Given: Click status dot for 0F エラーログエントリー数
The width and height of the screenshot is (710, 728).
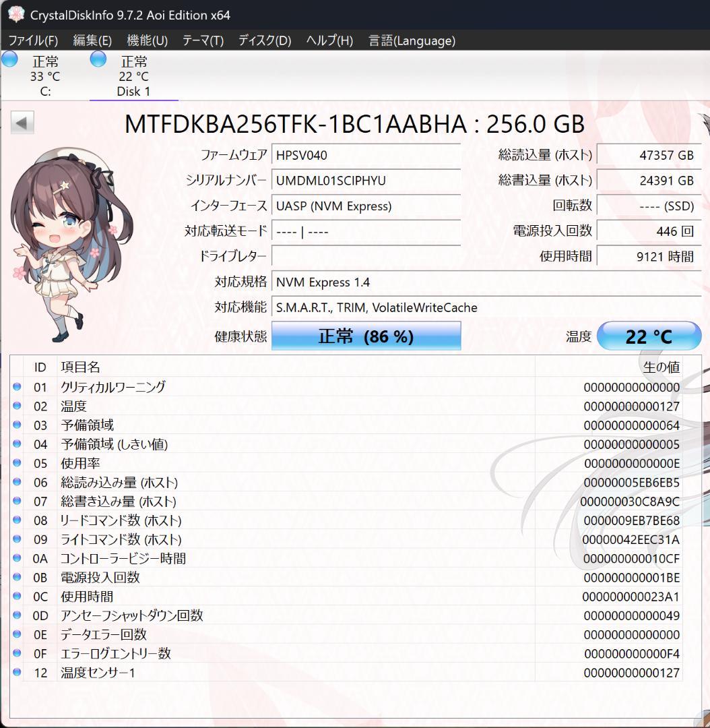Looking at the screenshot, I should pos(17,653).
